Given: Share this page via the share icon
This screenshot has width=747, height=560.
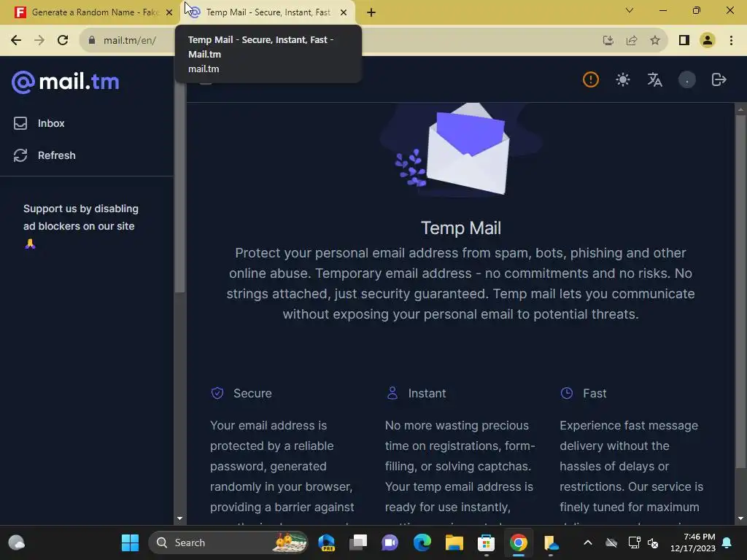Looking at the screenshot, I should pyautogui.click(x=632, y=41).
